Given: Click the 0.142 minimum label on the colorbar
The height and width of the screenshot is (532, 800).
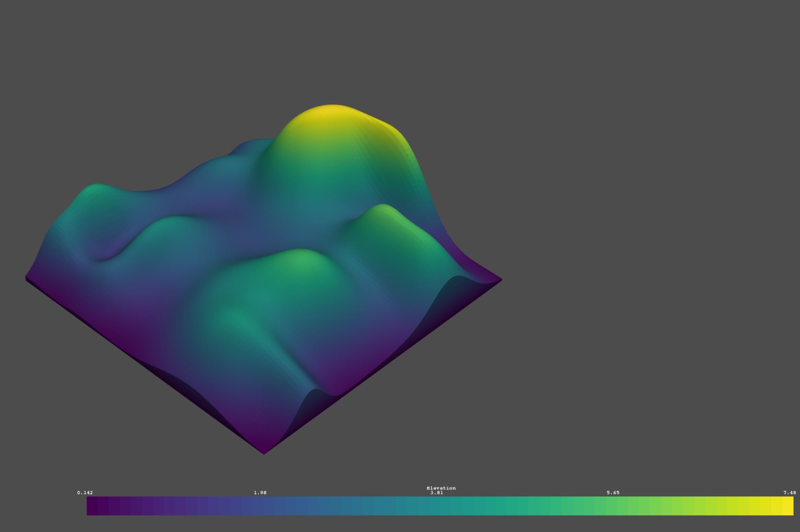Looking at the screenshot, I should [x=84, y=492].
